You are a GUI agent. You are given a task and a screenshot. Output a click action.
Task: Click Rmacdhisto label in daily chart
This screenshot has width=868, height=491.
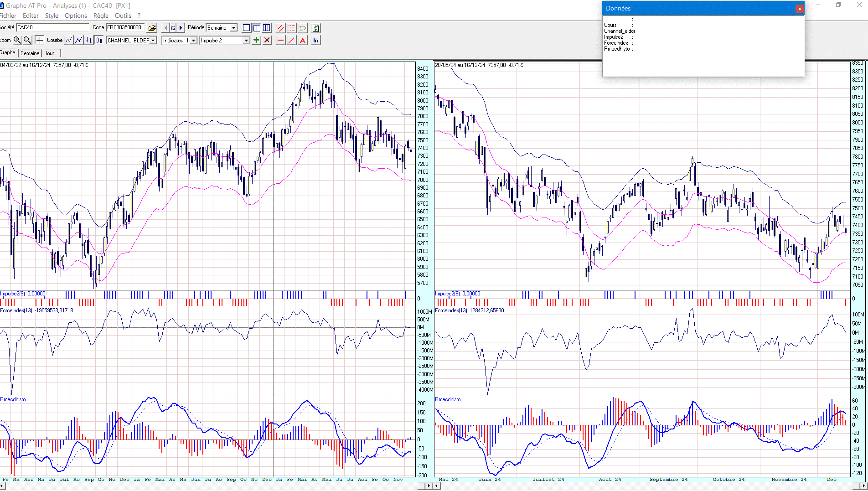[x=448, y=399]
